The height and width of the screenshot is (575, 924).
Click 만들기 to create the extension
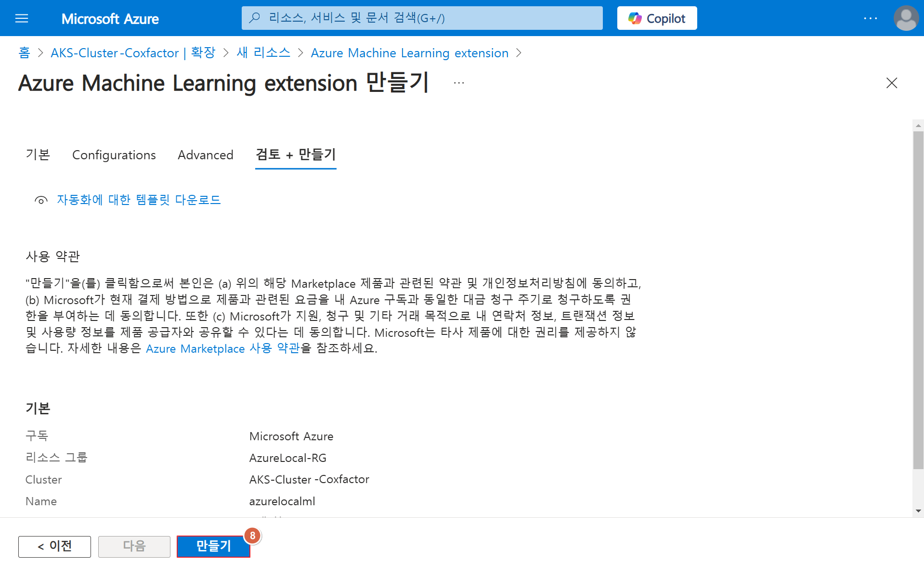[213, 547]
